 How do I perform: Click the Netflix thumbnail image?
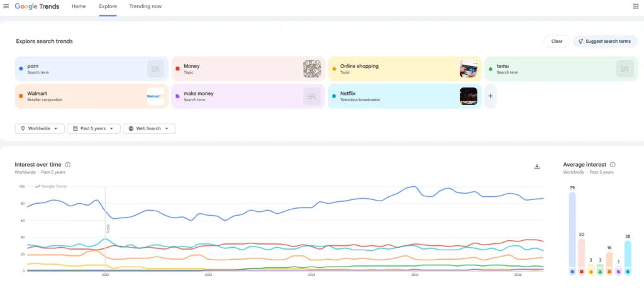click(468, 96)
